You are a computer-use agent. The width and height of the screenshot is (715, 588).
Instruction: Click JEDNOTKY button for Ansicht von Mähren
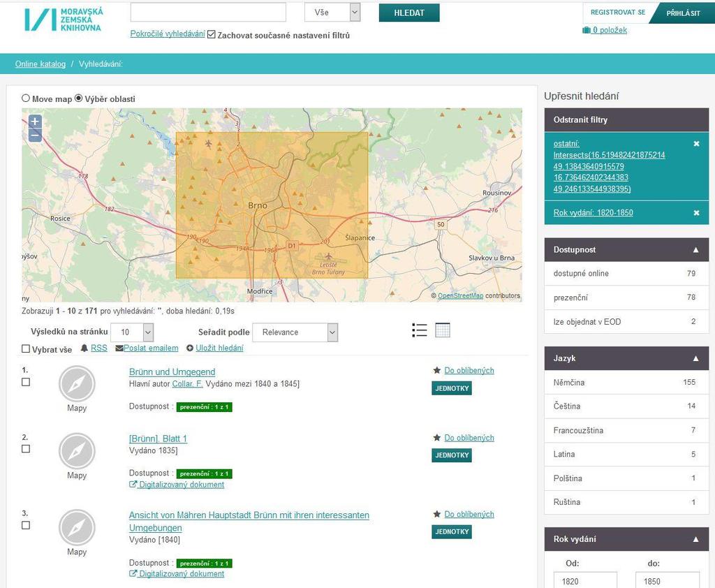tap(452, 531)
